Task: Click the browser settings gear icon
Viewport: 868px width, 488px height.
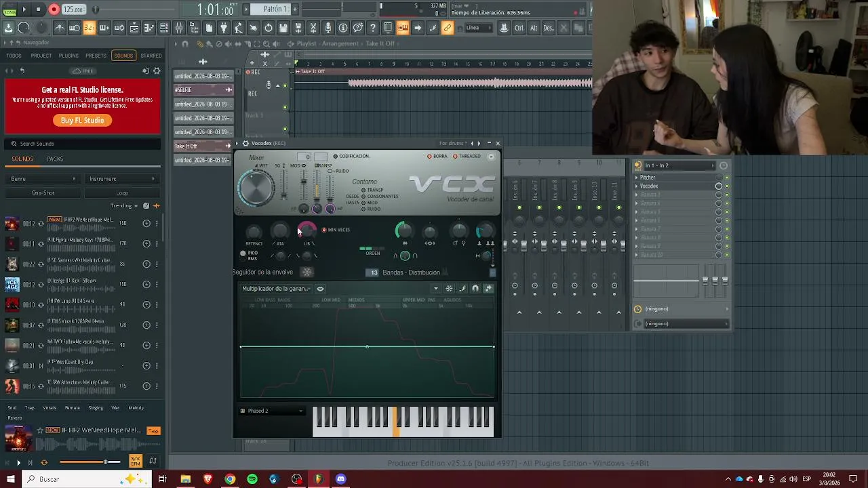Action: (x=157, y=70)
